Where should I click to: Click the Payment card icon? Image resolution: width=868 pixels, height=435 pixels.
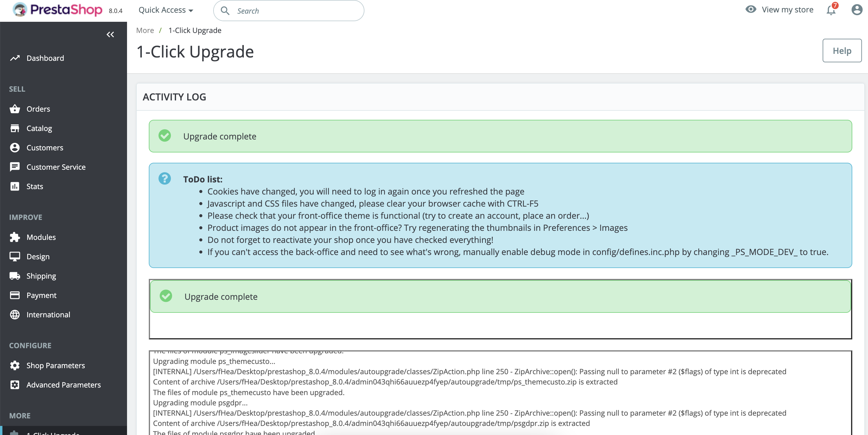tap(15, 295)
